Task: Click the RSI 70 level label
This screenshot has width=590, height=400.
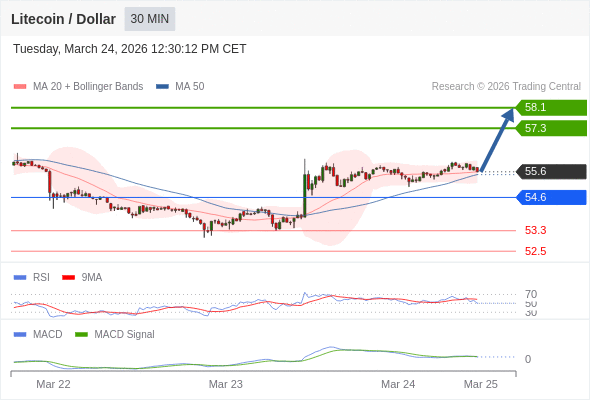Action: [531, 294]
